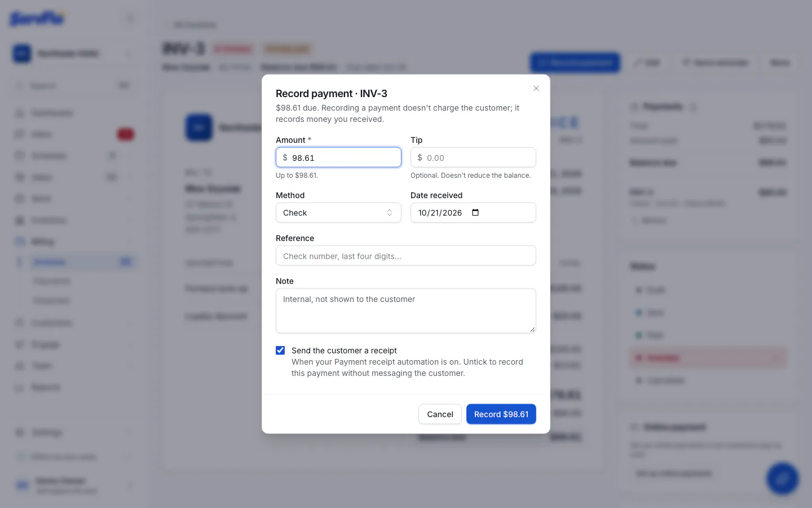Click inside the Note text area
The width and height of the screenshot is (812, 508).
[x=406, y=311]
